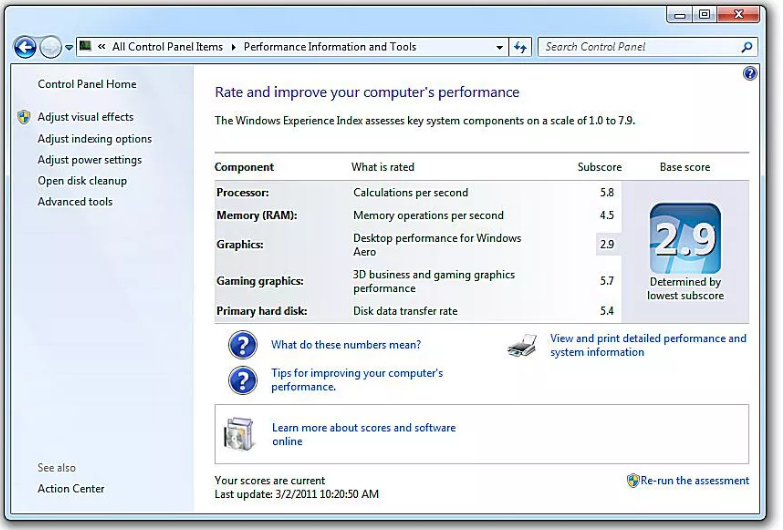
Task: Launch Open disk cleanup
Action: (82, 181)
